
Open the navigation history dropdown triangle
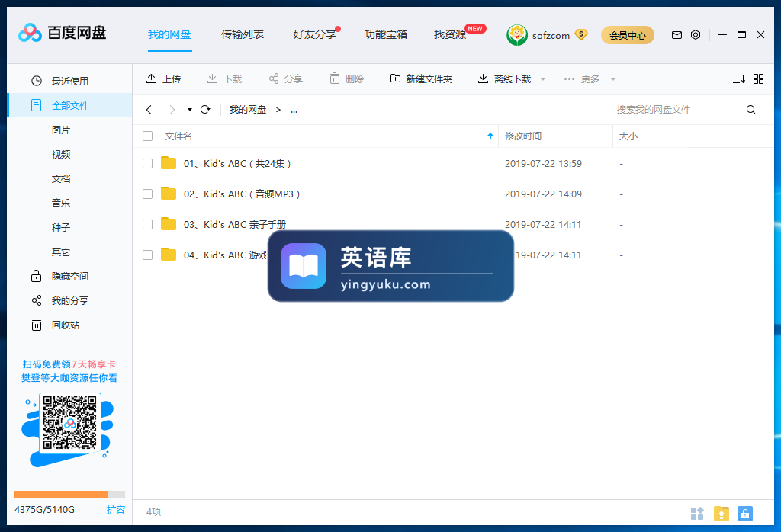[x=190, y=110]
